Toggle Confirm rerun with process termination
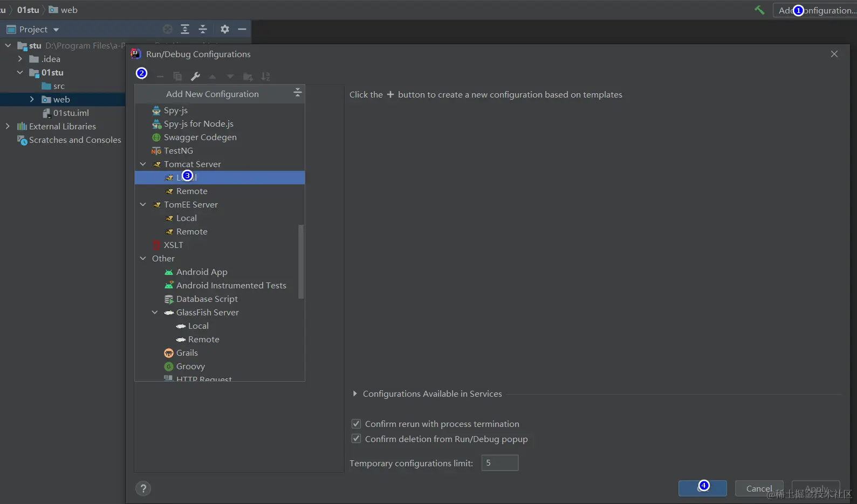857x504 pixels. coord(356,424)
